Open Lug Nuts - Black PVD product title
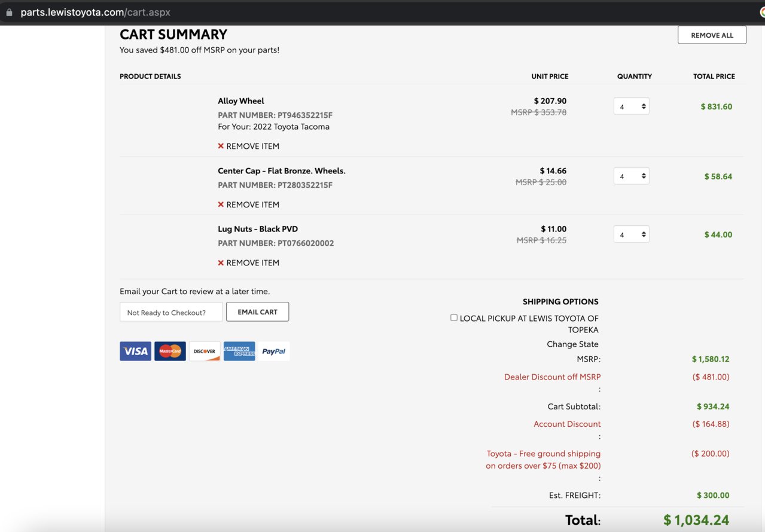This screenshot has height=532, width=765. (x=258, y=229)
